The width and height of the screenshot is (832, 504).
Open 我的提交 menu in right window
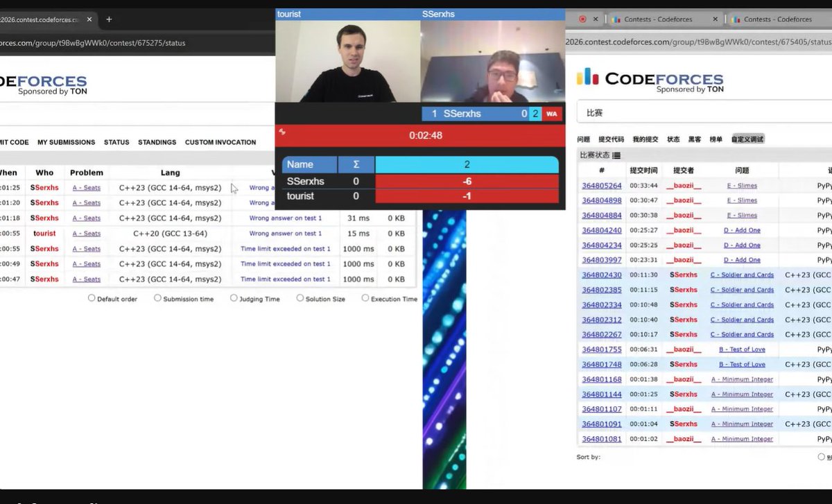pyautogui.click(x=645, y=139)
